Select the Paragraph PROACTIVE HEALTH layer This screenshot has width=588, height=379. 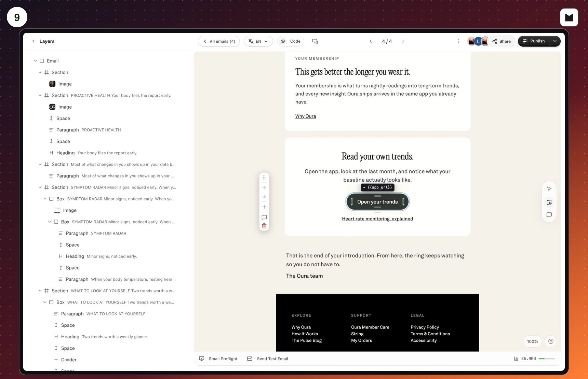(85, 130)
